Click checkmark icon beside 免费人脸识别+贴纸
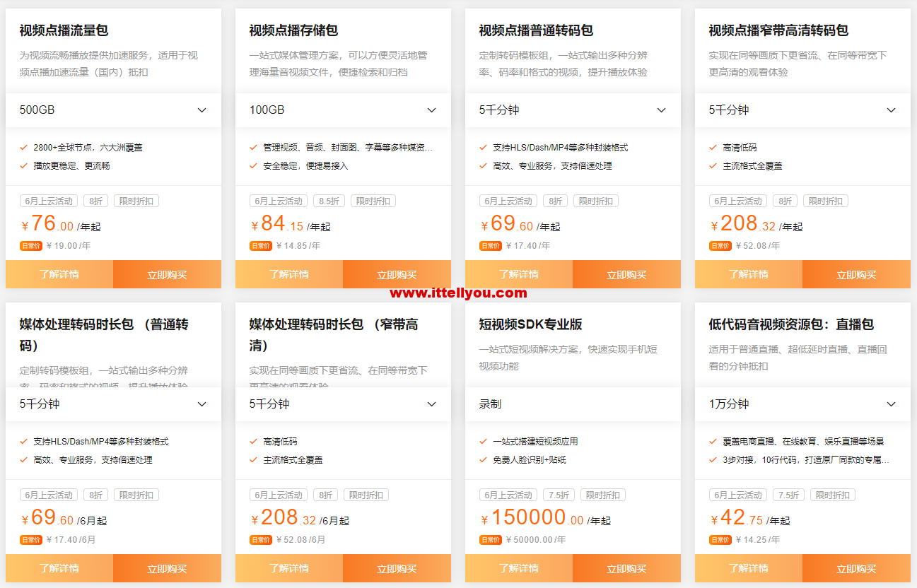Screen dimensions: 917x588 484,460
